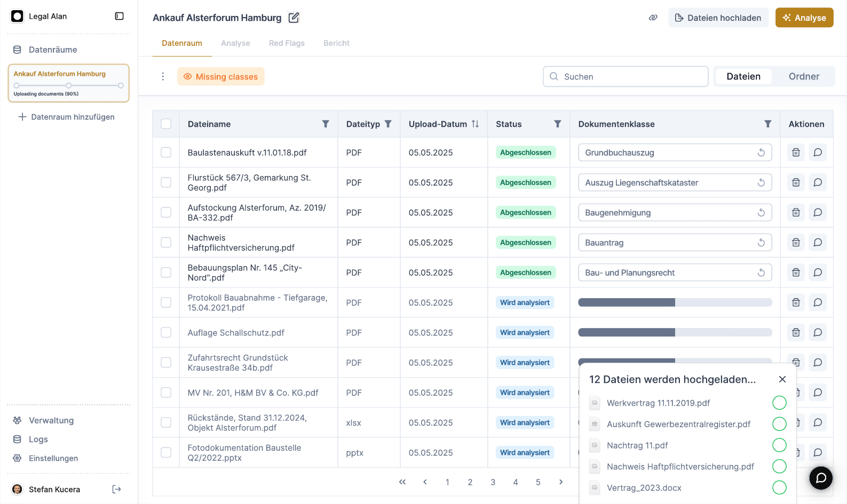Viewport: 847px width, 504px height.
Task: Delete the Baulastenauskuft v.11.01.18.pdf file
Action: click(796, 153)
